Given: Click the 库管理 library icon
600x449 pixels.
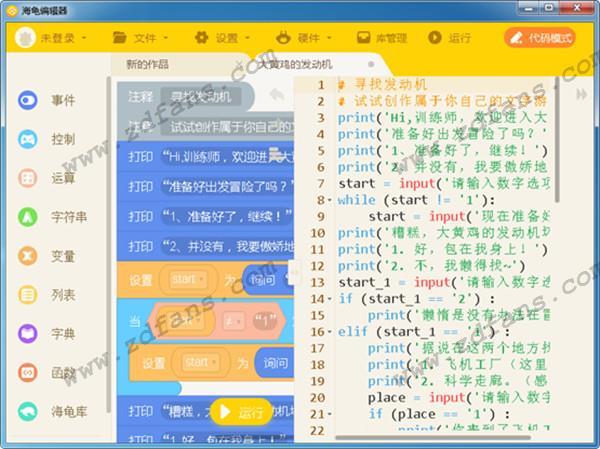Looking at the screenshot, I should pyautogui.click(x=363, y=38).
